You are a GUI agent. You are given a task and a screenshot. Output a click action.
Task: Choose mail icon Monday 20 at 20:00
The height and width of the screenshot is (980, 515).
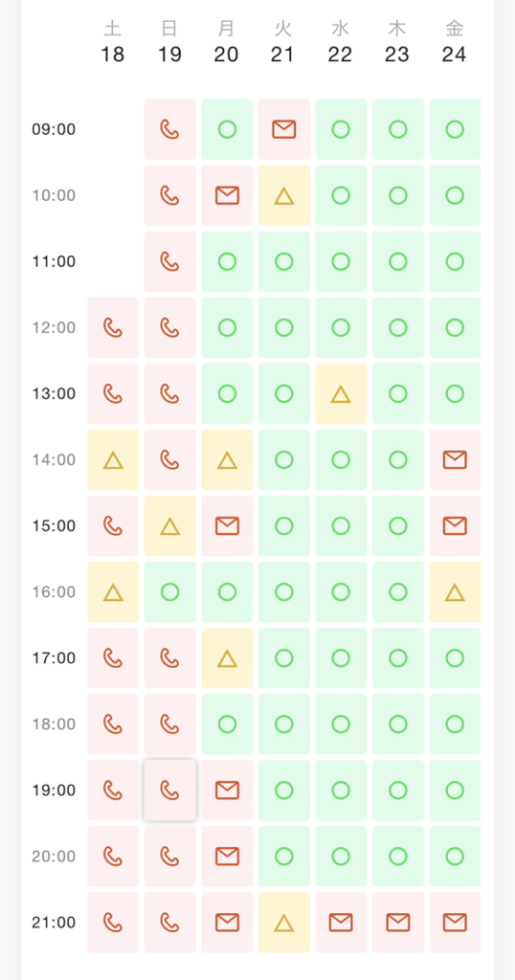[x=227, y=857]
